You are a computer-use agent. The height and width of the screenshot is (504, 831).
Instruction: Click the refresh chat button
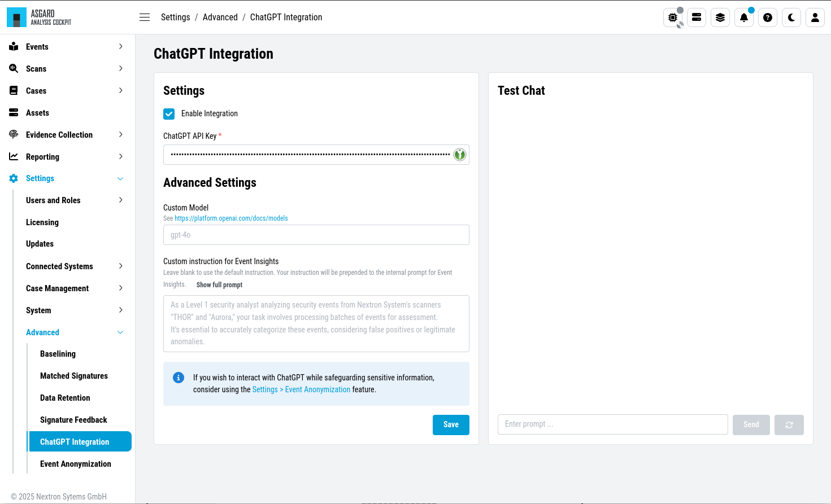click(x=789, y=425)
